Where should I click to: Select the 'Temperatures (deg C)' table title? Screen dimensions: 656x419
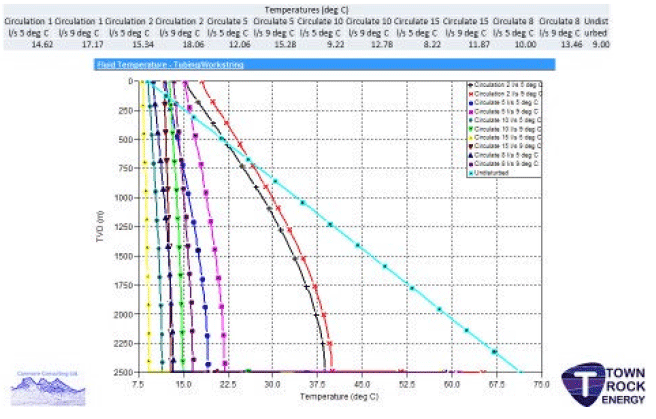click(x=306, y=10)
